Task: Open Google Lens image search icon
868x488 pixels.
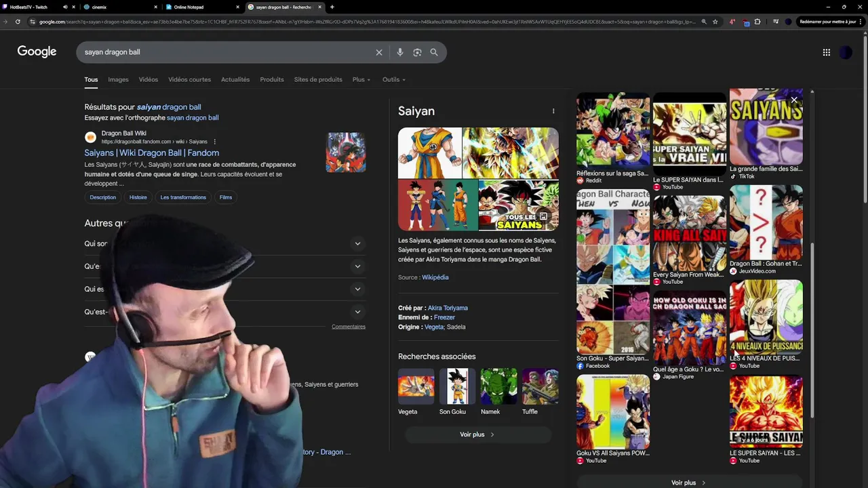Action: pyautogui.click(x=417, y=52)
